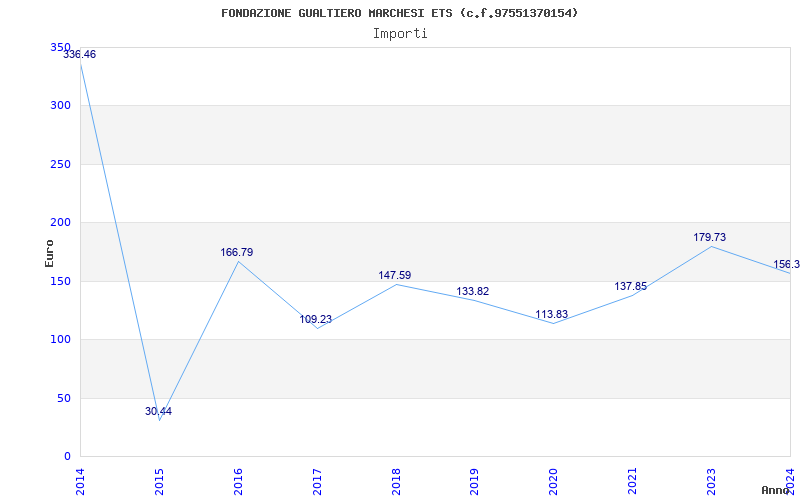This screenshot has height=500, width=800.
Task: Select the 113.83 data label
Action: tap(552, 314)
